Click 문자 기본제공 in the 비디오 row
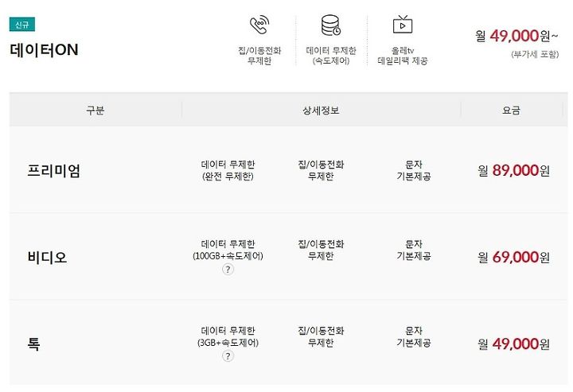 pos(414,250)
